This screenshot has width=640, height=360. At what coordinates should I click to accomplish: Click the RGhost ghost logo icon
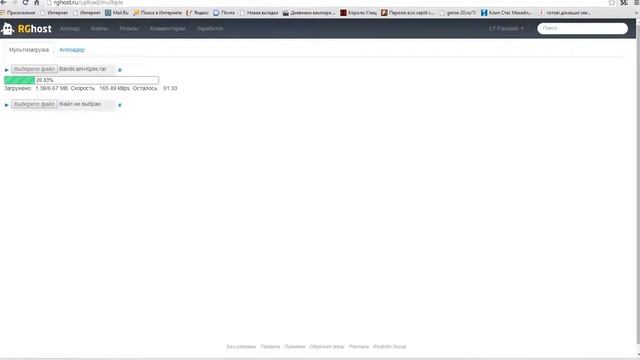pyautogui.click(x=7, y=29)
